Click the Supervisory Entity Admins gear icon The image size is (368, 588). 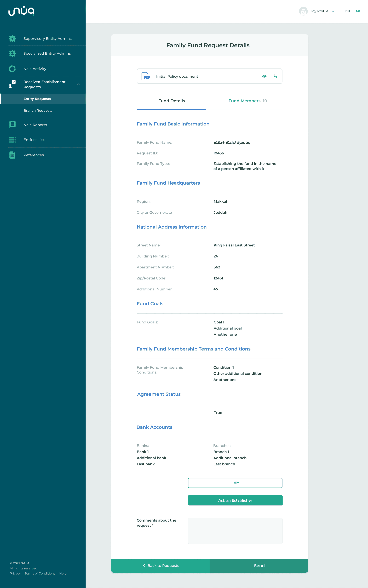12,38
